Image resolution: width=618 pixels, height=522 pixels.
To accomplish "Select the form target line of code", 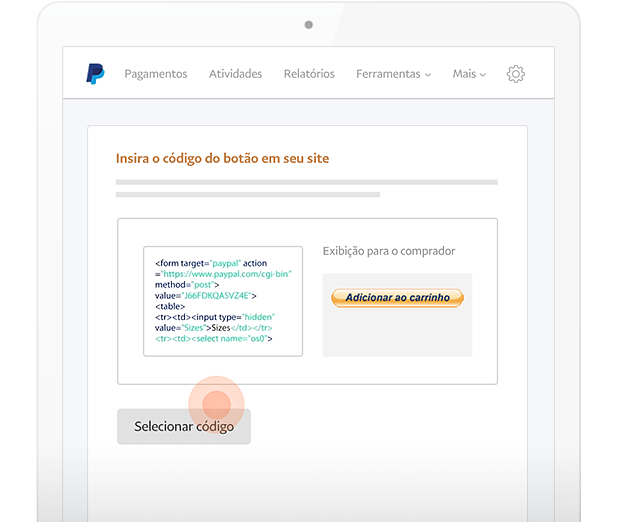I will click(210, 262).
